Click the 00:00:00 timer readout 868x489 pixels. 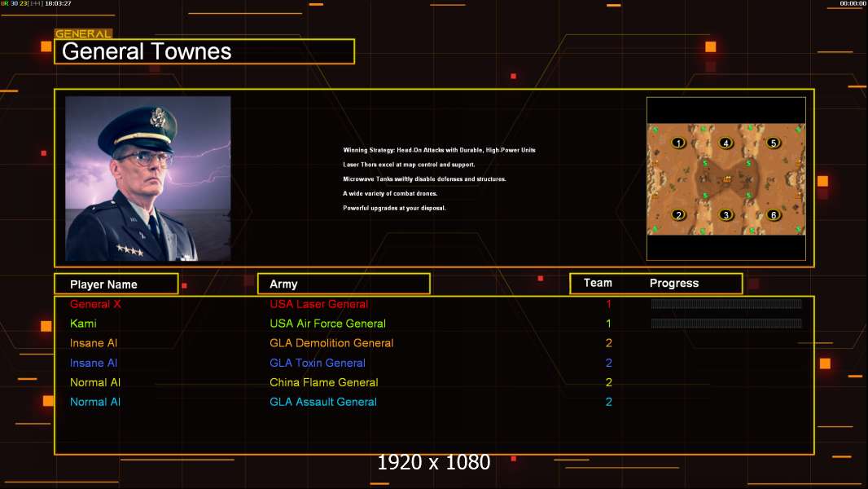(853, 3)
